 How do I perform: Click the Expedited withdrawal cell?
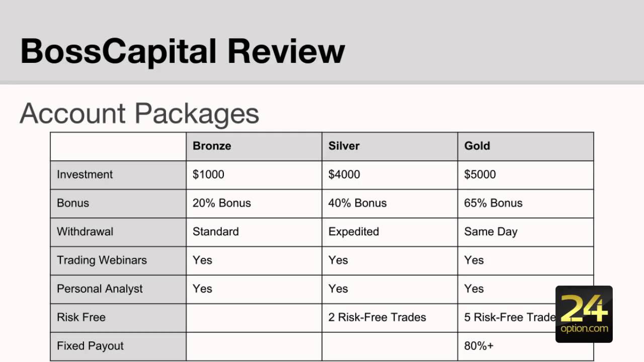(x=353, y=232)
